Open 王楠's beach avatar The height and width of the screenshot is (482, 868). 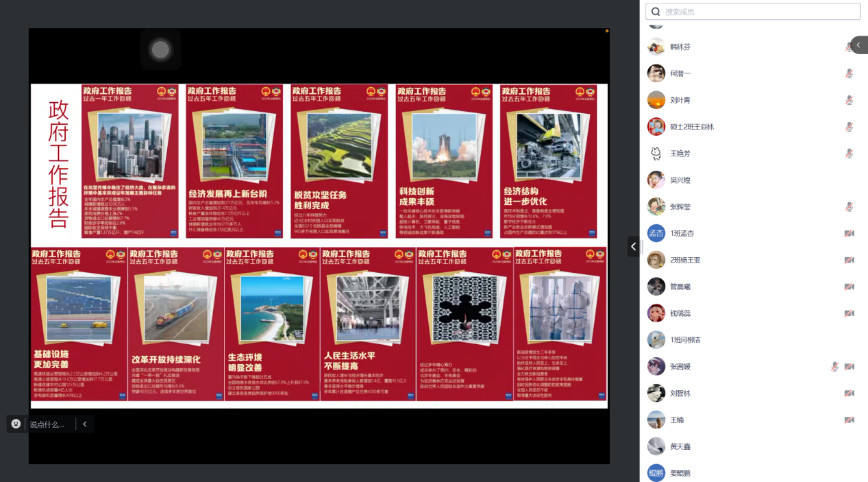click(656, 420)
